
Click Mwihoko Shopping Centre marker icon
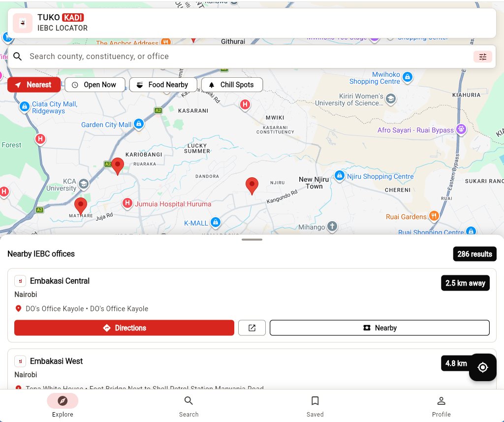point(408,77)
